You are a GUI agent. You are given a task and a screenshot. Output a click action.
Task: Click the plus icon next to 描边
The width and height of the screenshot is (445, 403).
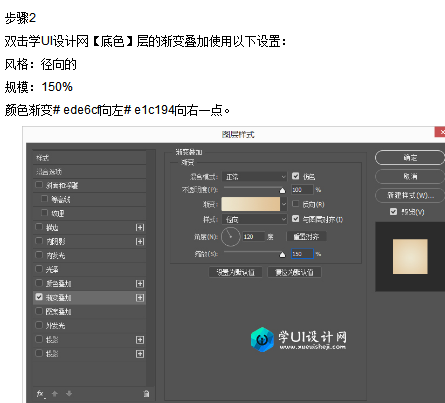pyautogui.click(x=140, y=227)
